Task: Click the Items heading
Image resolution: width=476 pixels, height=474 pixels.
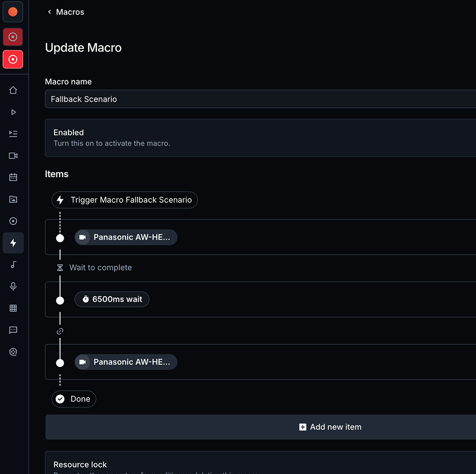Action: tap(57, 174)
